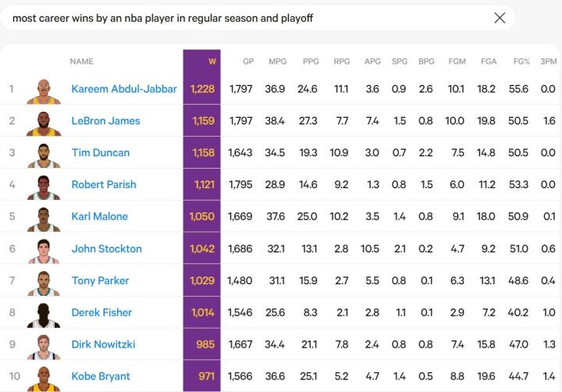Open Kareem Abdul-Jabbar player link
The height and width of the screenshot is (392, 562).
(124, 89)
